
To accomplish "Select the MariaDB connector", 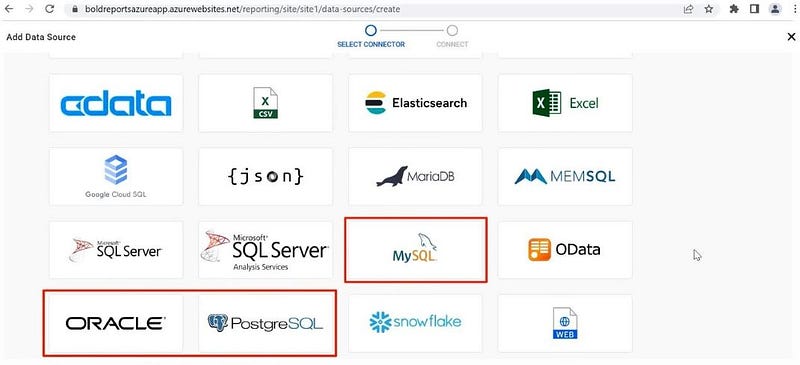I will pyautogui.click(x=415, y=177).
